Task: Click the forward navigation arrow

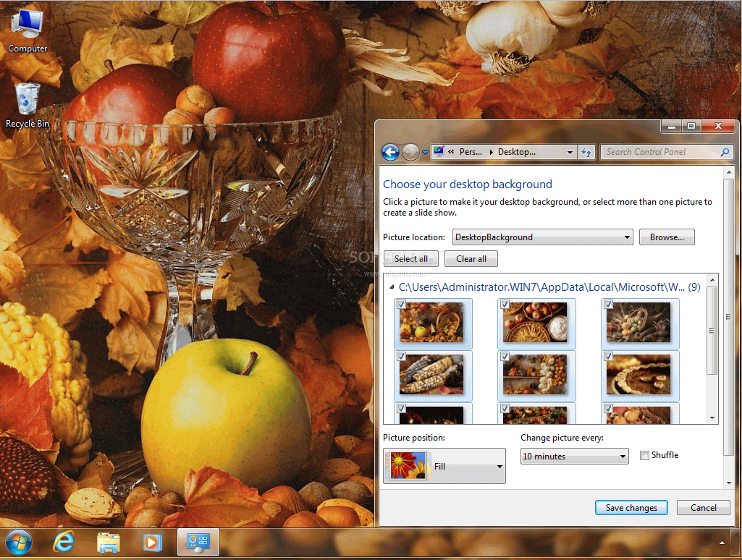Action: click(410, 152)
